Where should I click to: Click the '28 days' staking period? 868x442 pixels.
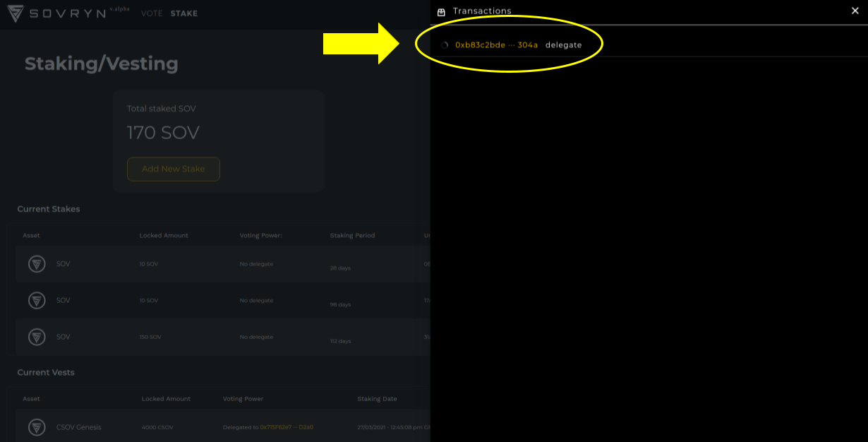(x=340, y=268)
